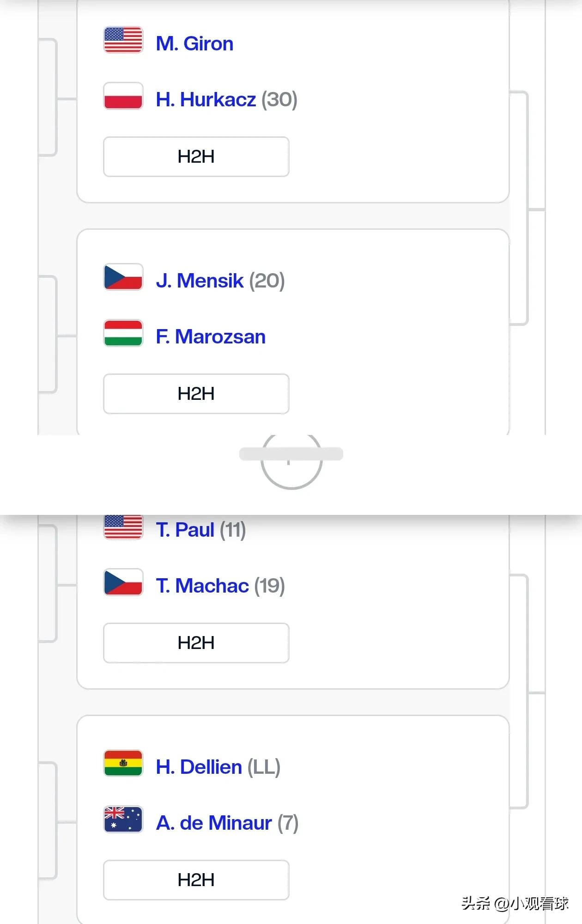
Task: Click the Poland flag beside H. Hurkacz
Action: [x=123, y=96]
